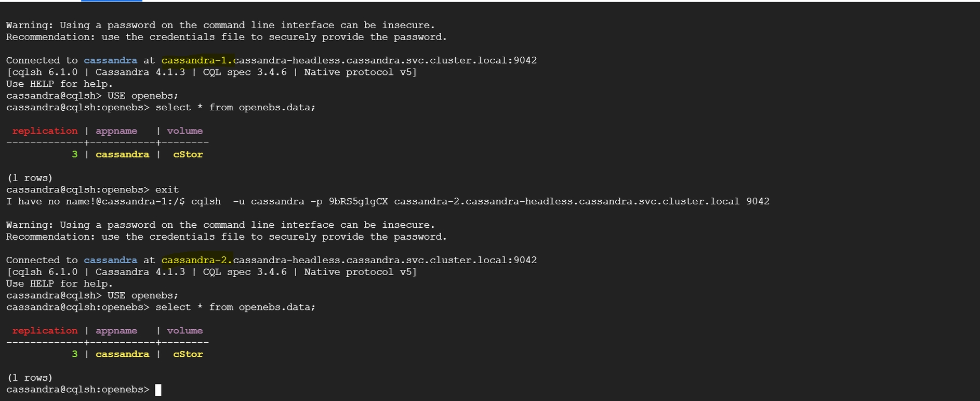The image size is (980, 401).
Task: Click the first (1 rows) result count
Action: (30, 178)
